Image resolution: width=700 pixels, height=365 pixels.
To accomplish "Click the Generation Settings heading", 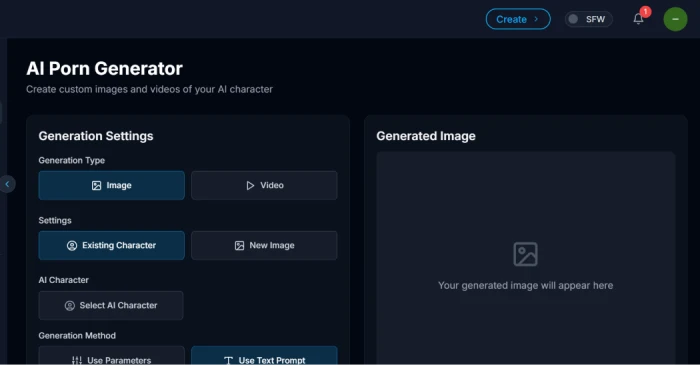I will pos(96,136).
